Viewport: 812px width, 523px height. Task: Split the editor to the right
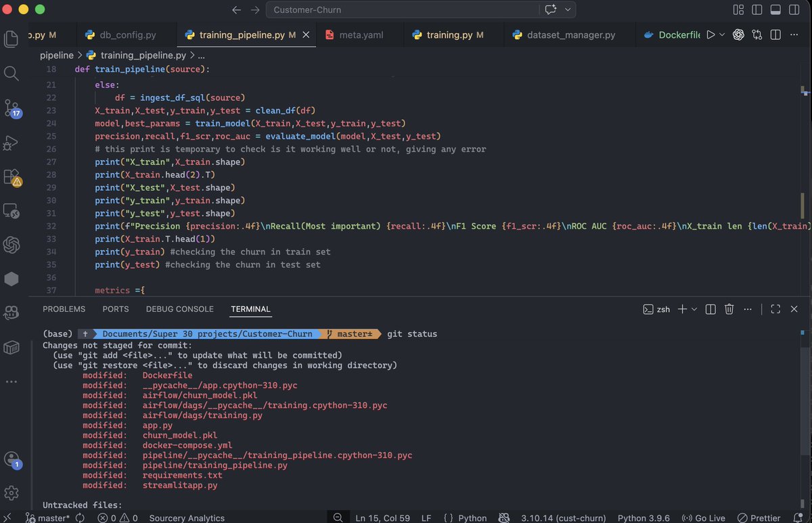[x=775, y=35]
